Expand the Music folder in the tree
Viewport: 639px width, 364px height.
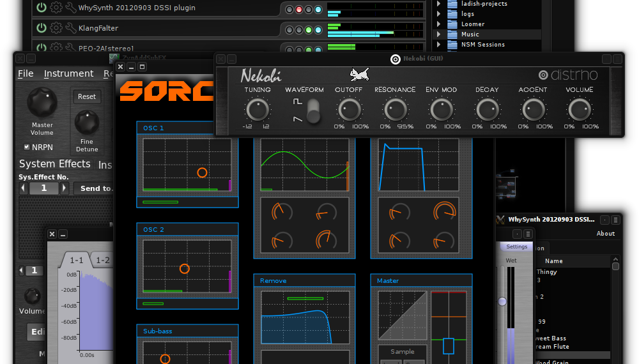pyautogui.click(x=438, y=34)
